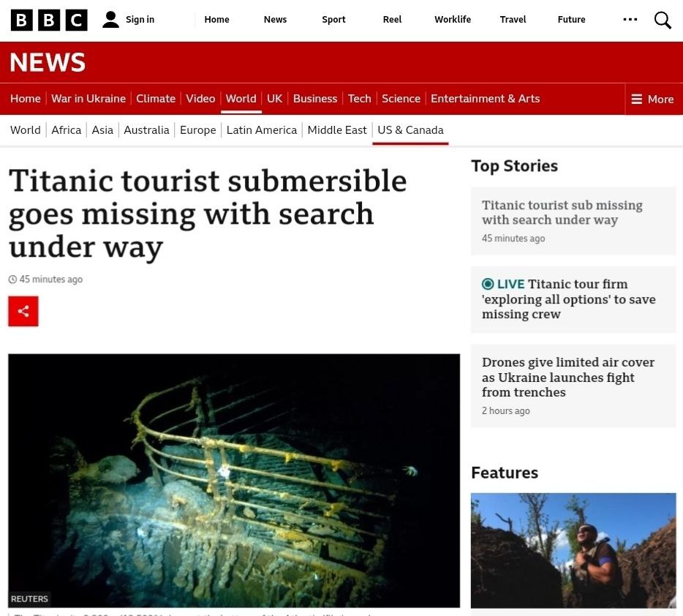Click the Sign in person icon
Screen dimensions: 683x616
pyautogui.click(x=110, y=20)
